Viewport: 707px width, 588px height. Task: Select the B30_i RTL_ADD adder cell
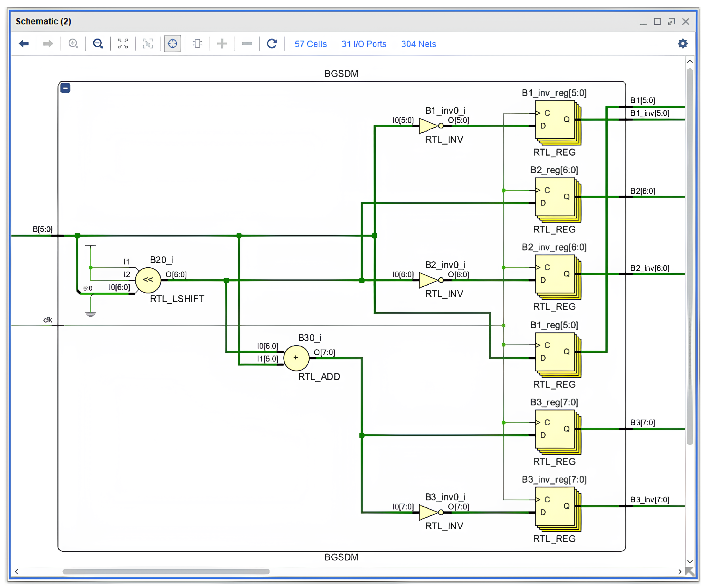coord(296,358)
